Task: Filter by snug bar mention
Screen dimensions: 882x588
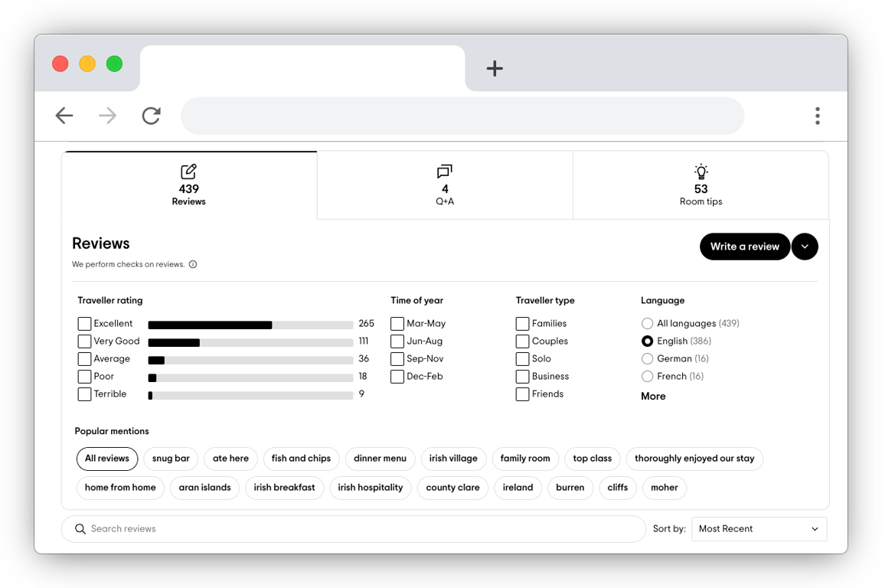Action: pos(171,459)
